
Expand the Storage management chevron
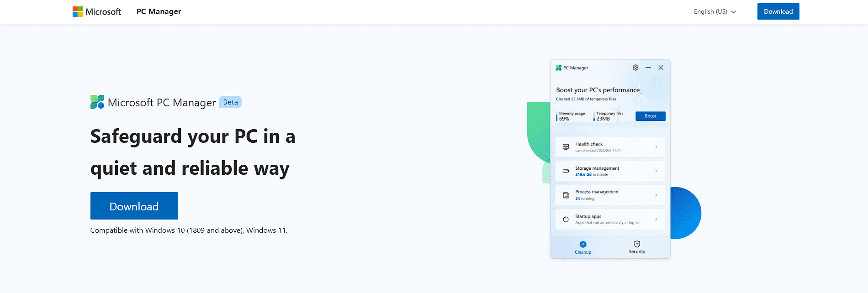tap(656, 171)
